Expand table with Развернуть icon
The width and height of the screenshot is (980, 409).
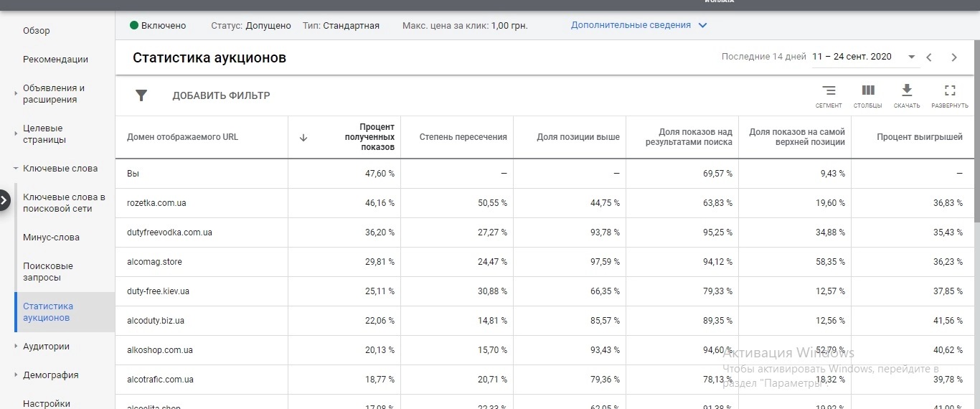[950, 91]
